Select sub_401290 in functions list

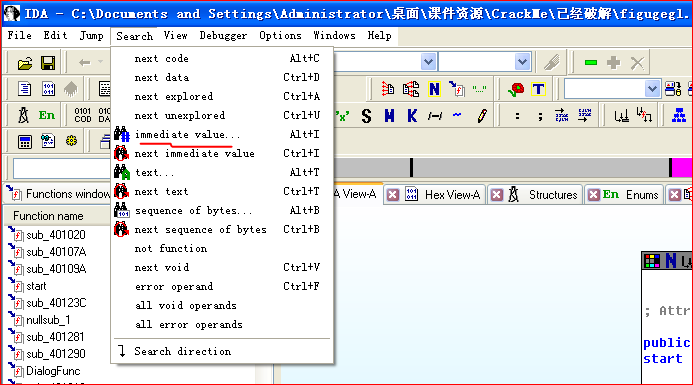click(x=56, y=354)
